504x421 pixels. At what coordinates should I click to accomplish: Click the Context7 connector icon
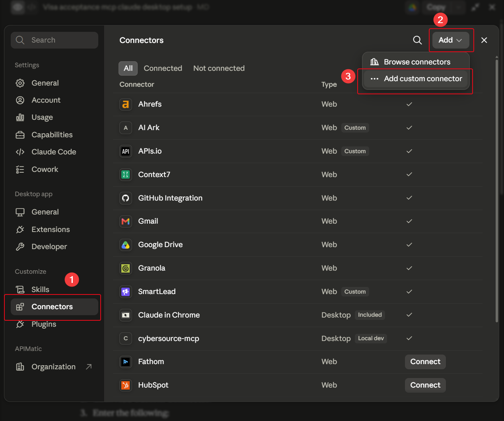pos(126,175)
